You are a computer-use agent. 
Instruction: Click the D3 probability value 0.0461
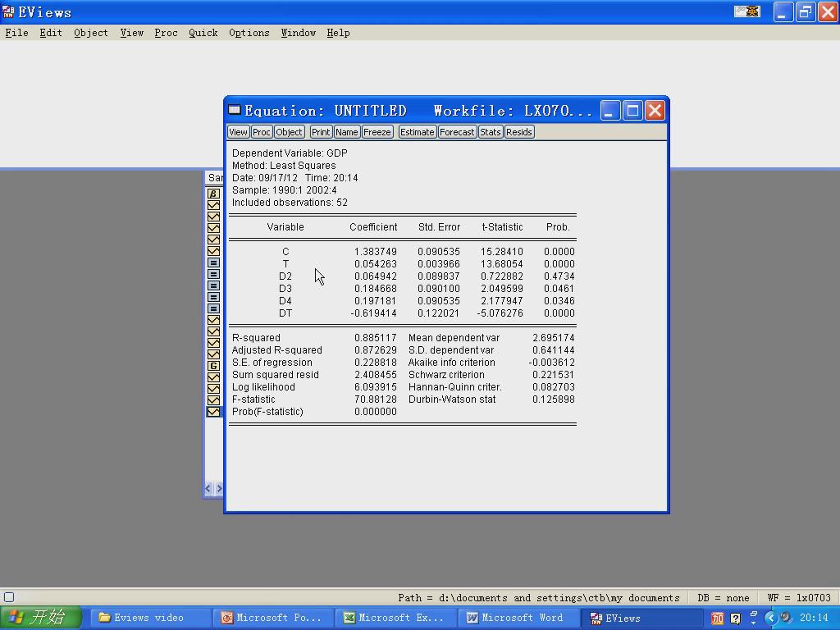(x=559, y=289)
